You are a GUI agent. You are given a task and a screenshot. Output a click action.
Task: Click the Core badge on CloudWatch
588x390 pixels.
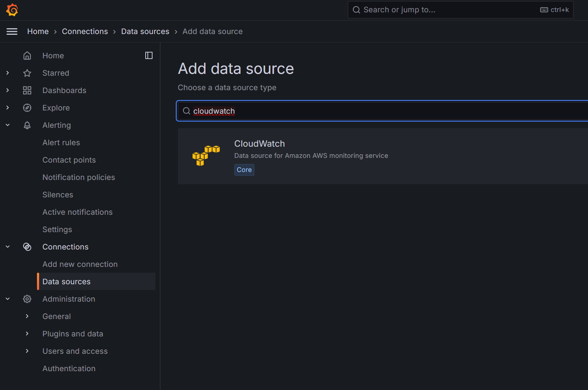(x=244, y=170)
